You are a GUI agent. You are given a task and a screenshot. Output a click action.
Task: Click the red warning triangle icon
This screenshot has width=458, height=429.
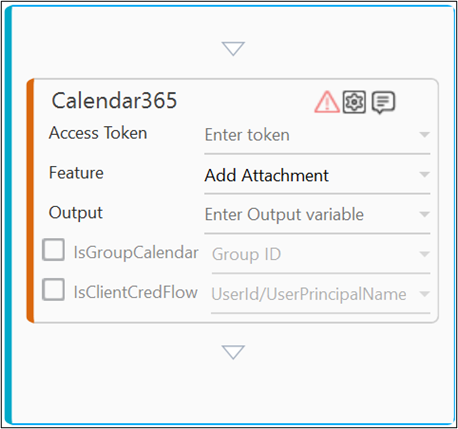[327, 102]
